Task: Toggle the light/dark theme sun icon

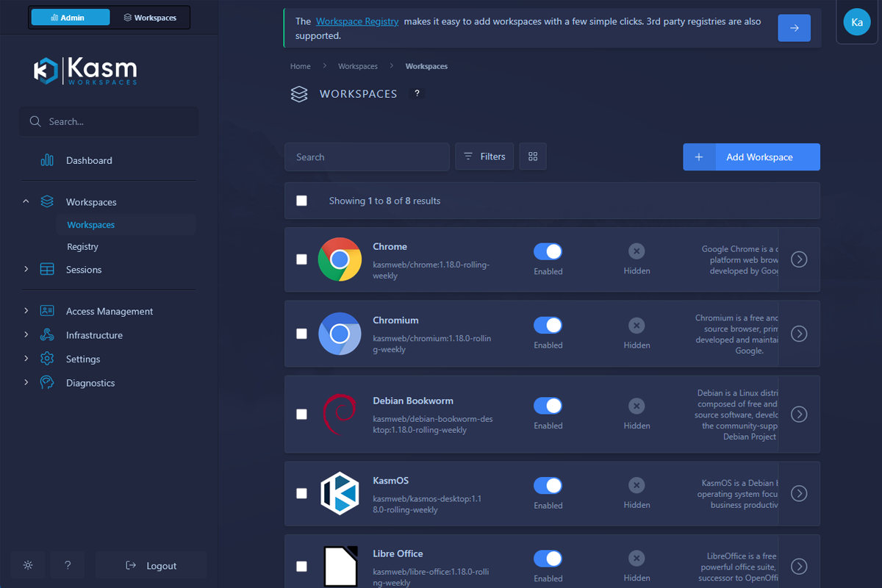Action: (28, 565)
